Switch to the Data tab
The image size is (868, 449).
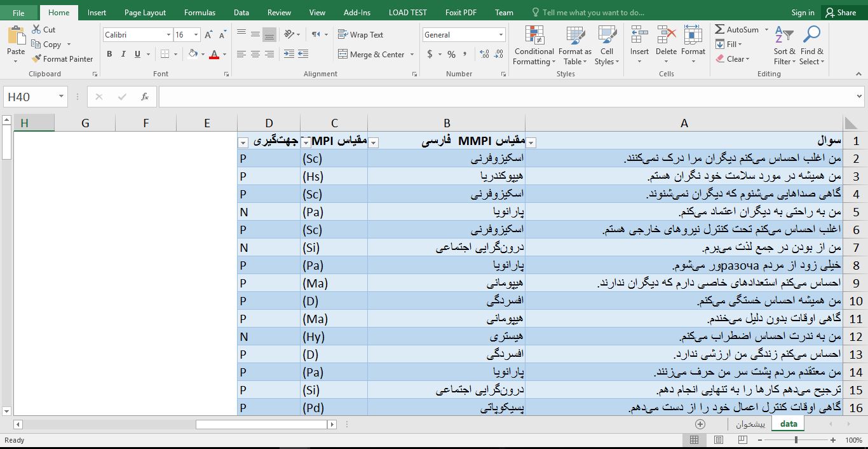pos(241,12)
